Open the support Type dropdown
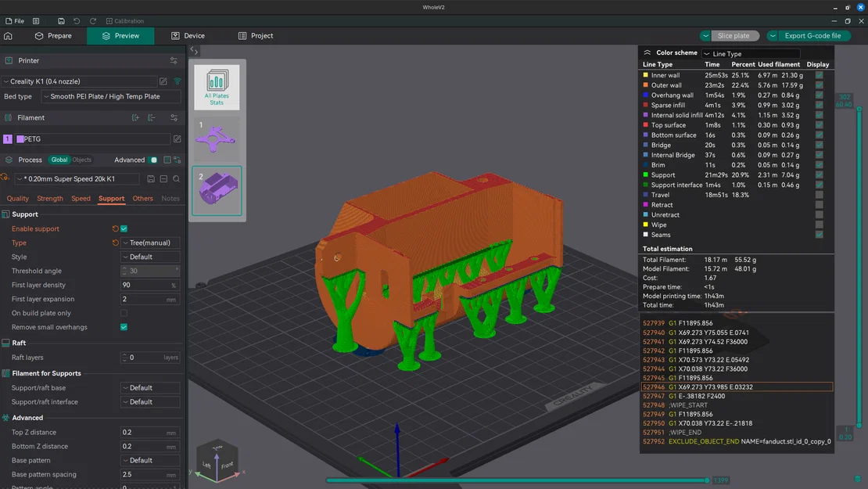868x489 pixels. tap(151, 243)
